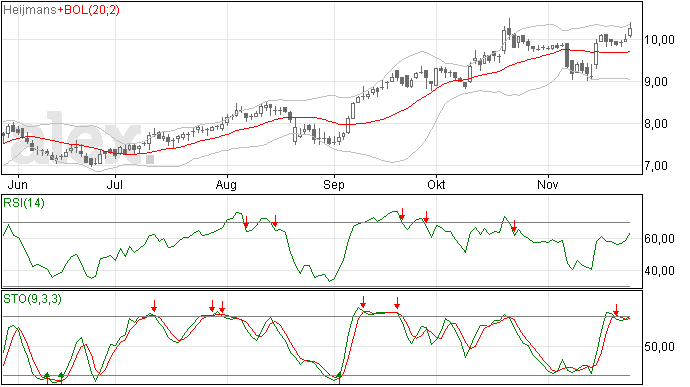Screen dimensions: 690x387
Task: Click the Jun month label on the time axis
Action: 17,184
